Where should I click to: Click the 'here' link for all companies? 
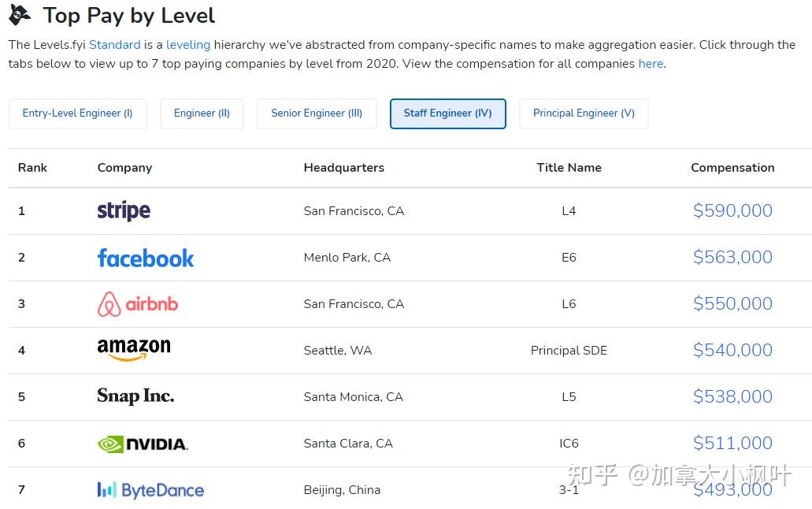pos(651,64)
